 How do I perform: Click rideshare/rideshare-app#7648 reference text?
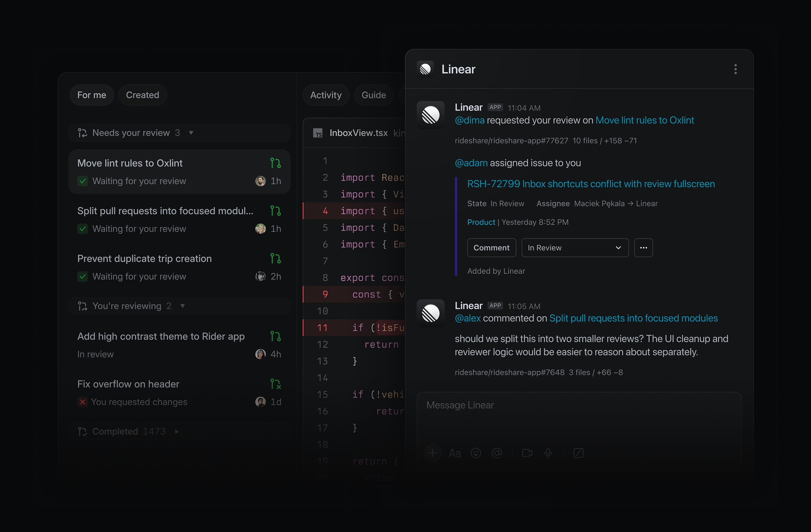(x=510, y=372)
